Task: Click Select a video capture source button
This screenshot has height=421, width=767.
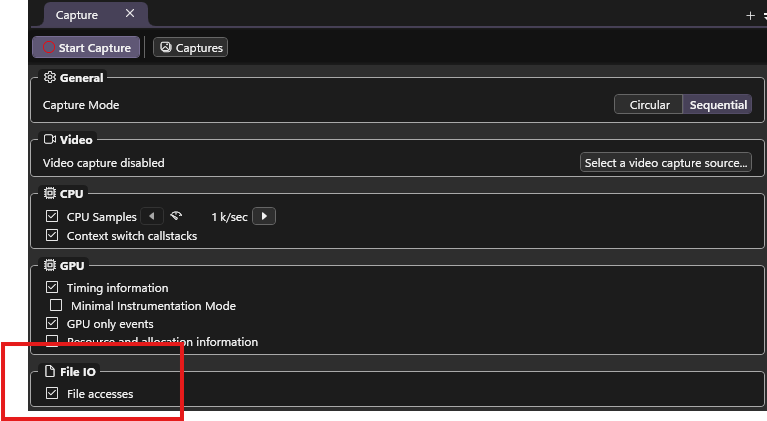Action: point(666,163)
